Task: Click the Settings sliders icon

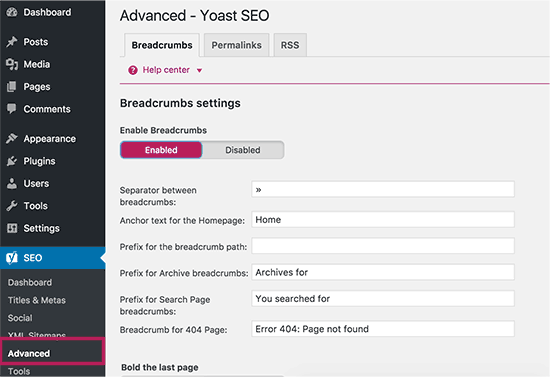Action: click(x=12, y=228)
